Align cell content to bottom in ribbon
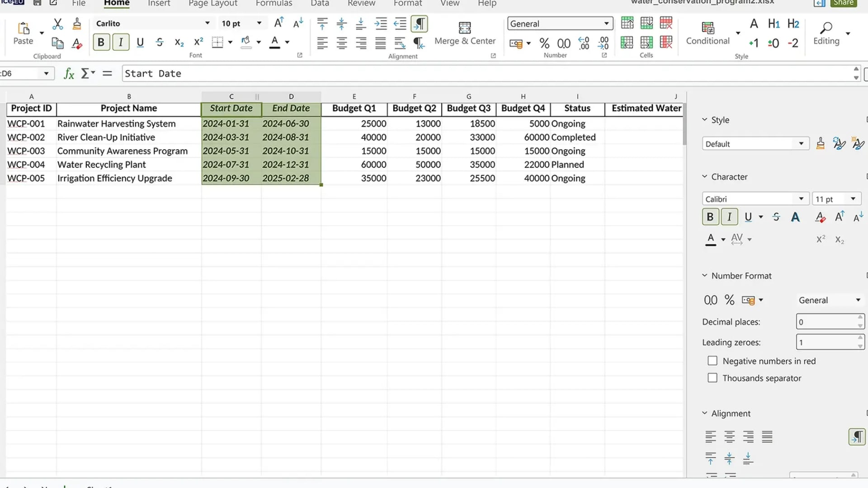 (361, 23)
